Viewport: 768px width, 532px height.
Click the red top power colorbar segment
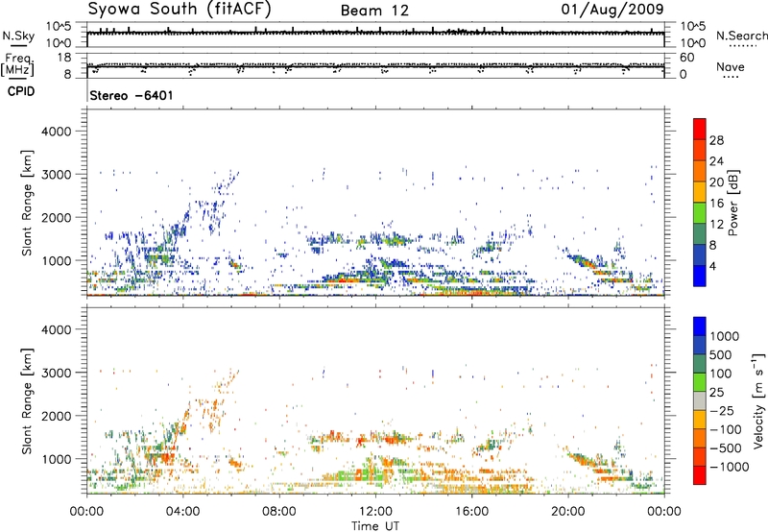coord(700,129)
